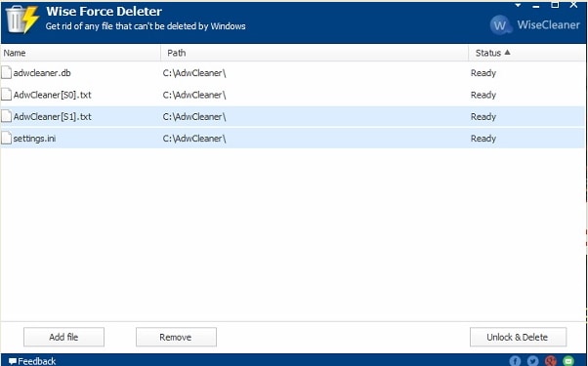Click the path cell of adwcleaner.db
588x366 pixels.
tap(194, 73)
